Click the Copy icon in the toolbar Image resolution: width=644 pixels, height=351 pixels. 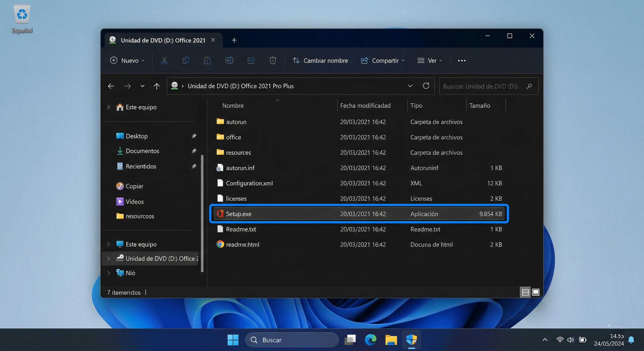coord(186,60)
